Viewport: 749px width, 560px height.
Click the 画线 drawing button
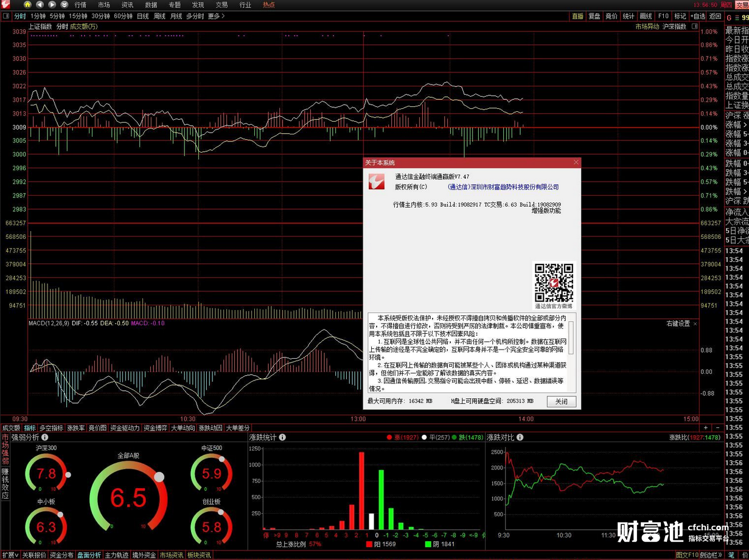646,16
